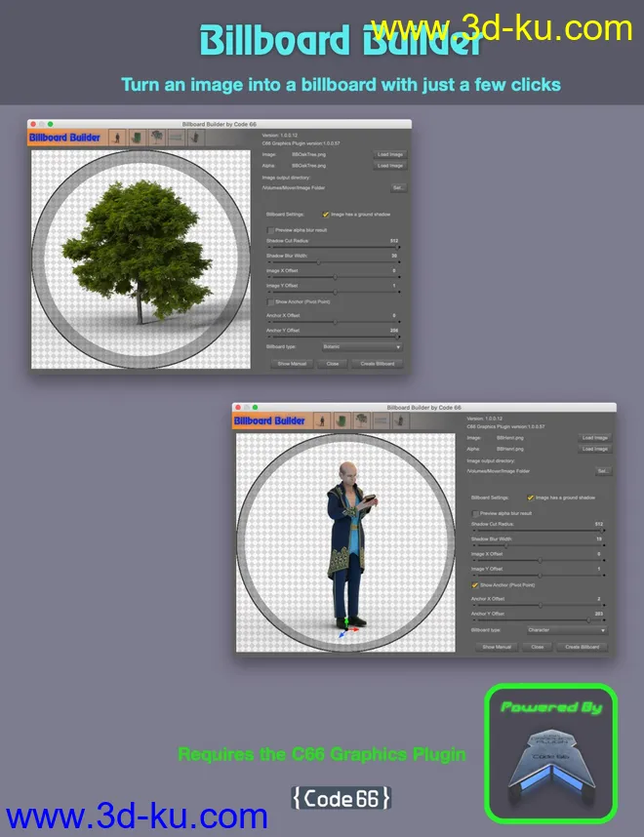
Task: Click the oak tree preview image
Action: (141, 259)
